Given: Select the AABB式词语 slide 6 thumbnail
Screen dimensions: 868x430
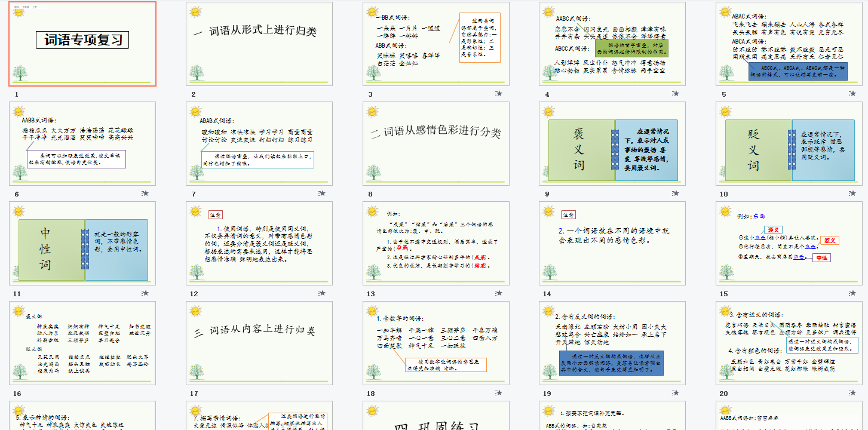Looking at the screenshot, I should click(82, 143).
